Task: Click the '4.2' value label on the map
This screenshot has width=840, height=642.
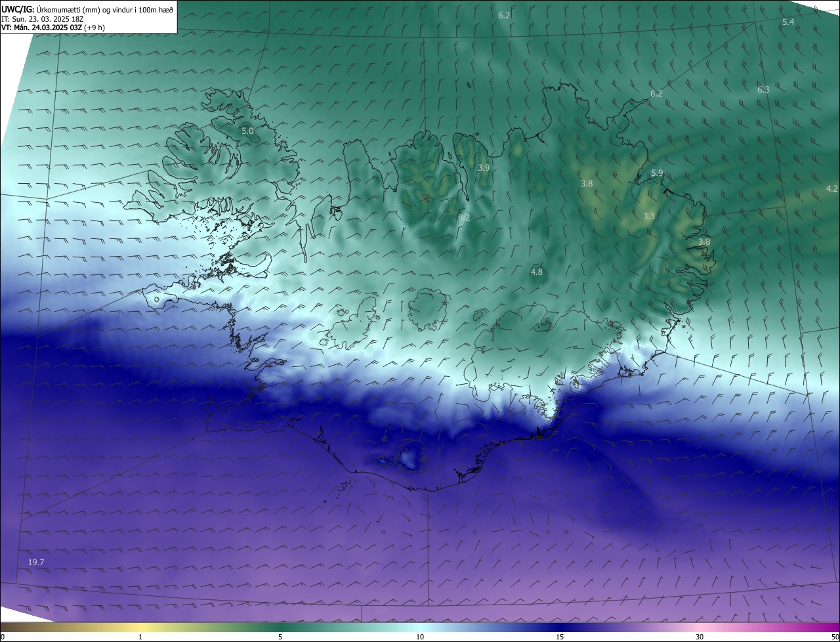Action: (831, 189)
